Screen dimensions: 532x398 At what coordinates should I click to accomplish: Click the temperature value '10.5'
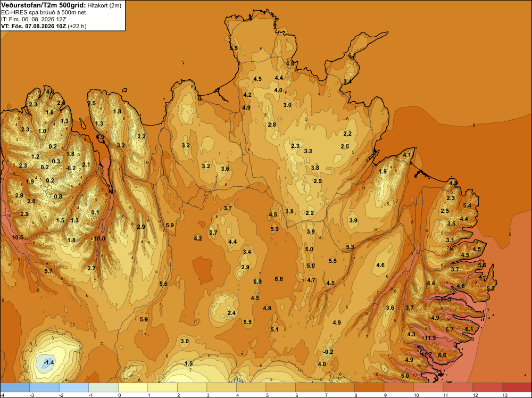18,237
